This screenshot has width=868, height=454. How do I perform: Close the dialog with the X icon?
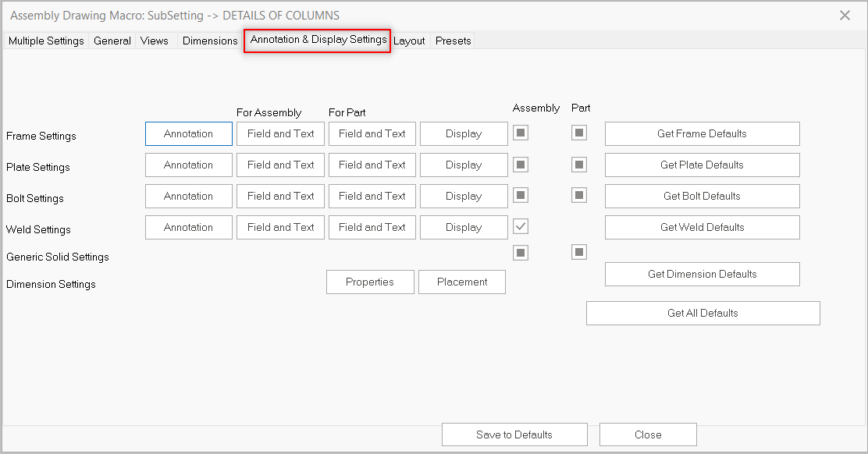[845, 16]
